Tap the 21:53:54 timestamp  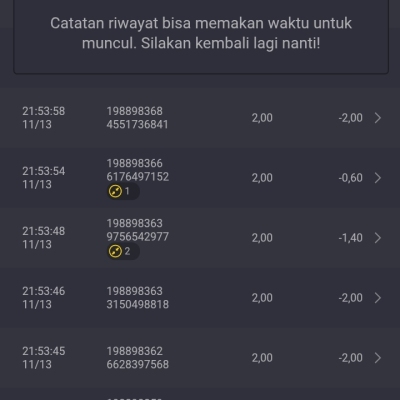tap(44, 178)
